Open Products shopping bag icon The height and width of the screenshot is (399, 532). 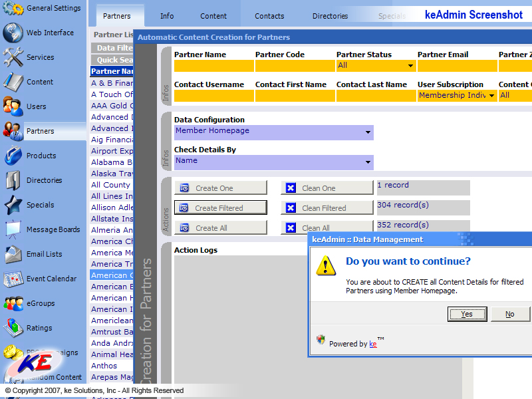pos(13,156)
